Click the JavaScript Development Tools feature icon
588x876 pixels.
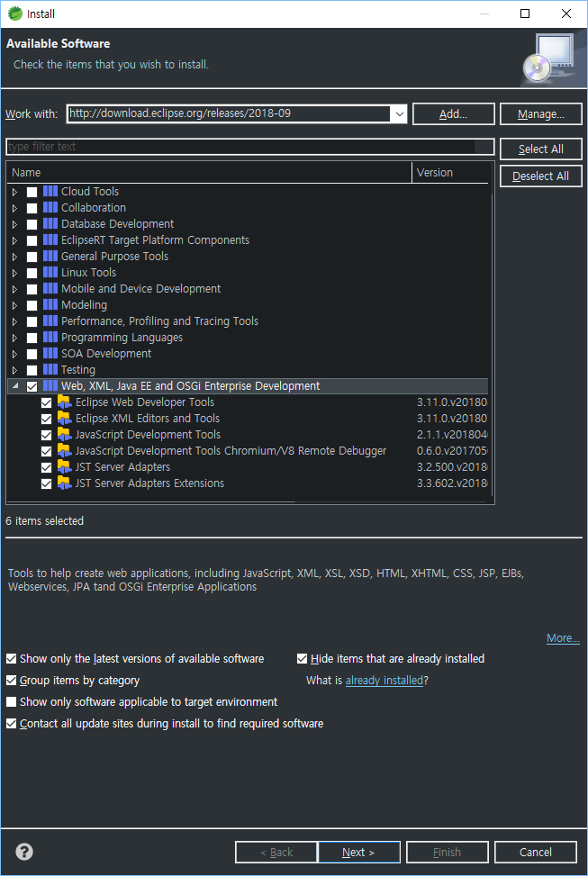tap(64, 435)
